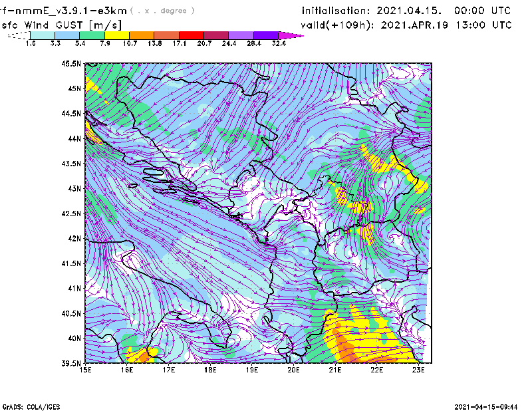Click the valid time 13:00 UTC

(x=483, y=25)
